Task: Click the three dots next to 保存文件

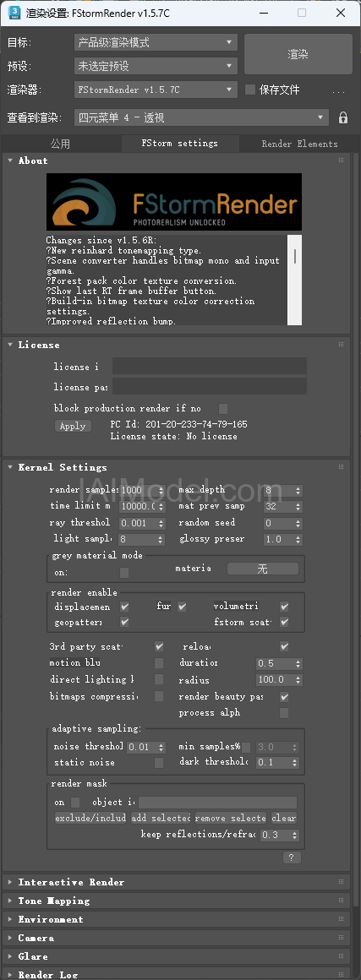Action: (338, 92)
